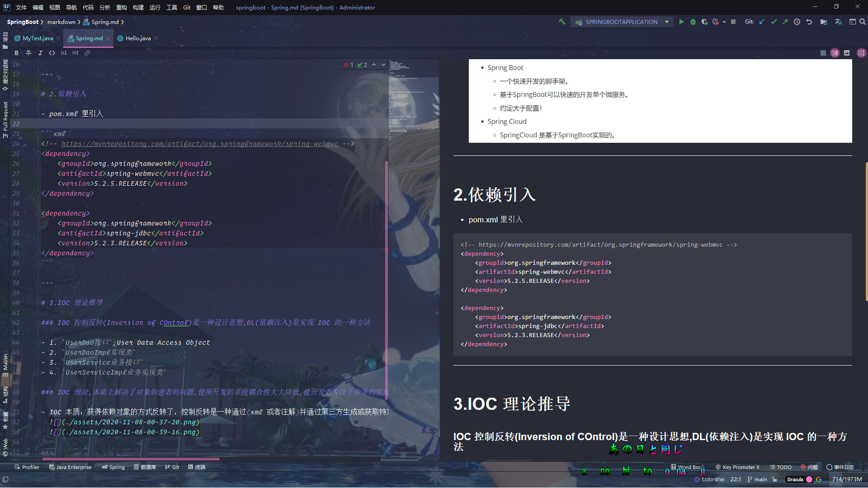868x488 pixels.
Task: Build the project with the hammer icon
Action: click(x=562, y=22)
